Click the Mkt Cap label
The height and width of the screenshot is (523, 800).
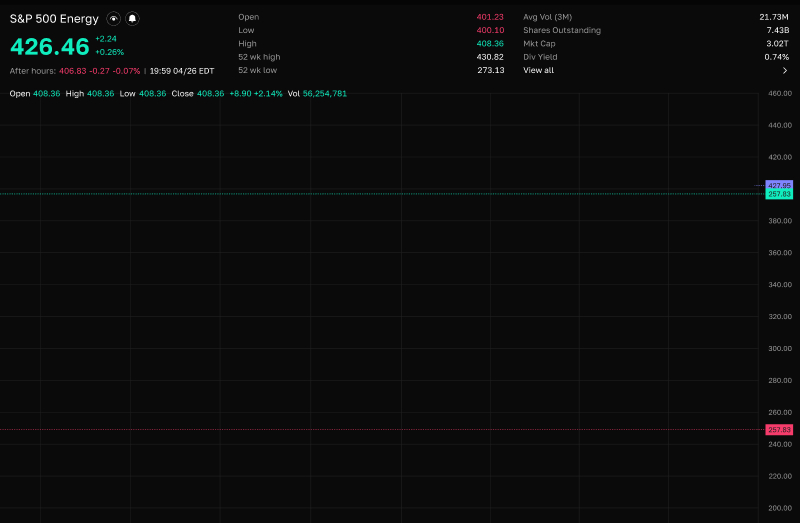539,43
